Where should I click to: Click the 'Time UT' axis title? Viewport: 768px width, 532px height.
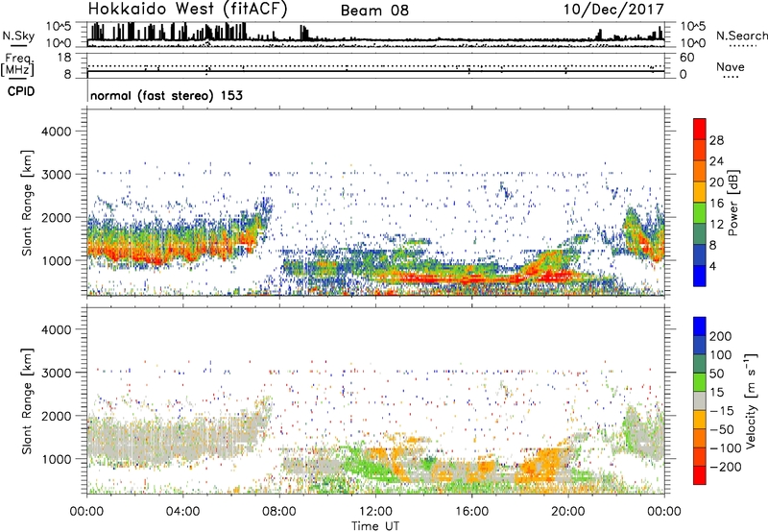(x=375, y=525)
